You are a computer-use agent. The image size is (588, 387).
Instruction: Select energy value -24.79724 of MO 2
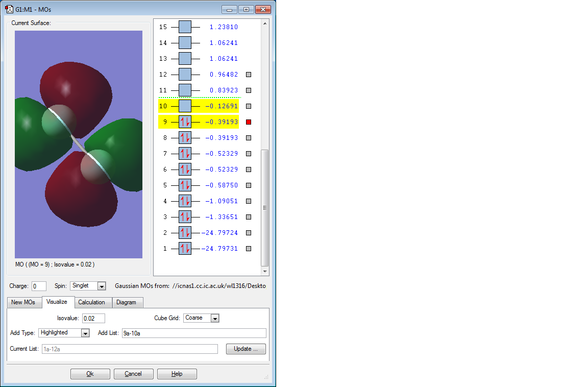(220, 233)
